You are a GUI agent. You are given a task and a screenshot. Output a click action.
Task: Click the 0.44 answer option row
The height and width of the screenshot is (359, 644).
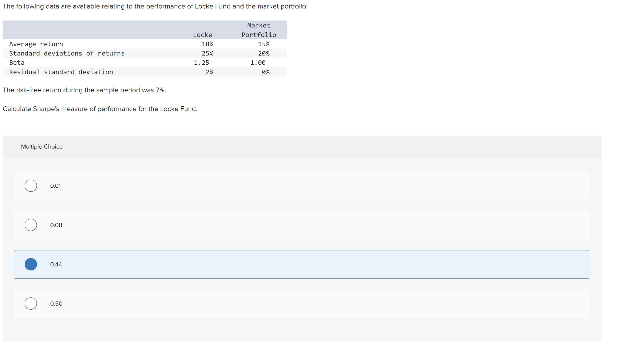point(300,264)
